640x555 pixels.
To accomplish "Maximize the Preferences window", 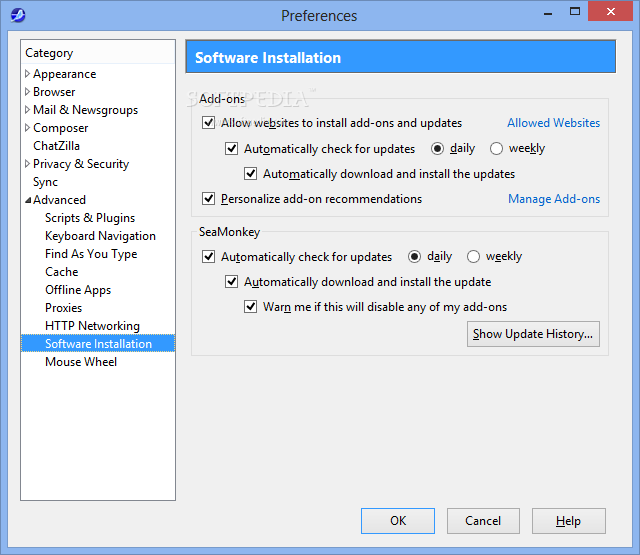I will (575, 11).
